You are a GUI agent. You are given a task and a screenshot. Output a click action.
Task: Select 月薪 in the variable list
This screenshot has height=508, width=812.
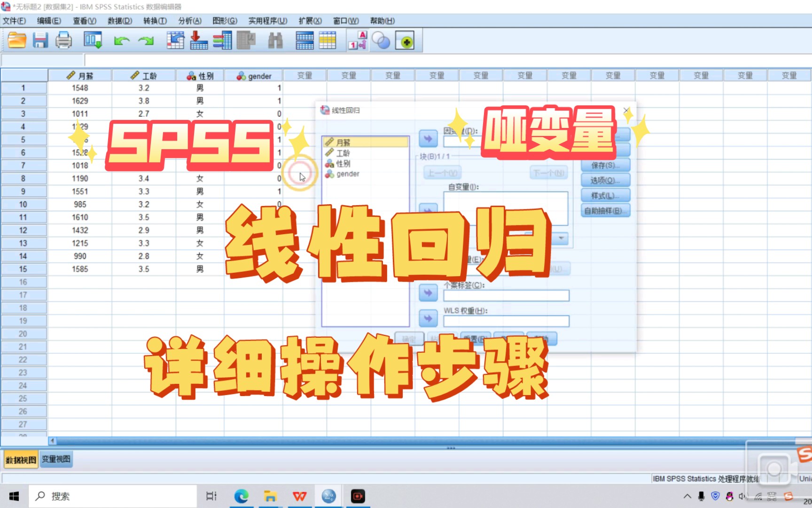tap(365, 142)
